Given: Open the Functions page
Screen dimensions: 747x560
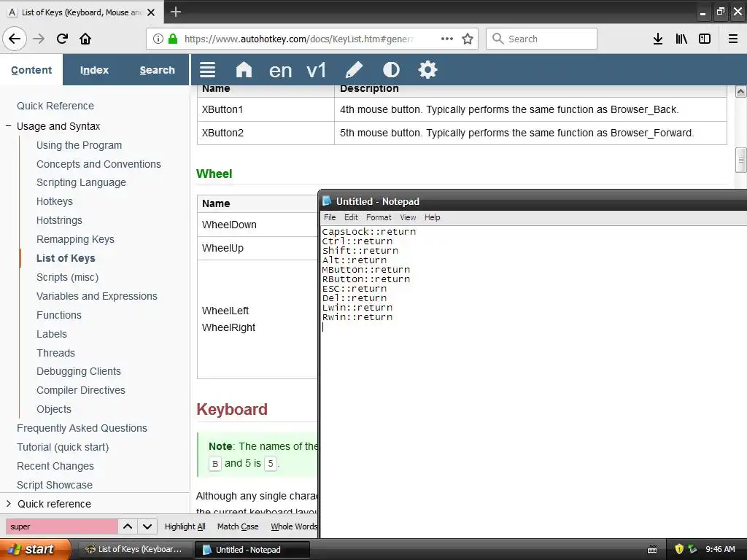Looking at the screenshot, I should (x=58, y=315).
